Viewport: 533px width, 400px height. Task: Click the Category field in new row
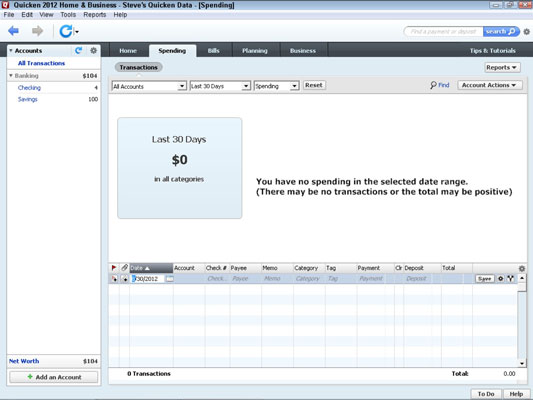coord(309,279)
